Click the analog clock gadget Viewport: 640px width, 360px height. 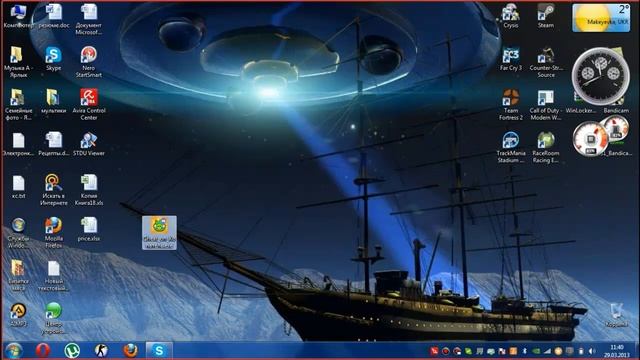point(600,76)
